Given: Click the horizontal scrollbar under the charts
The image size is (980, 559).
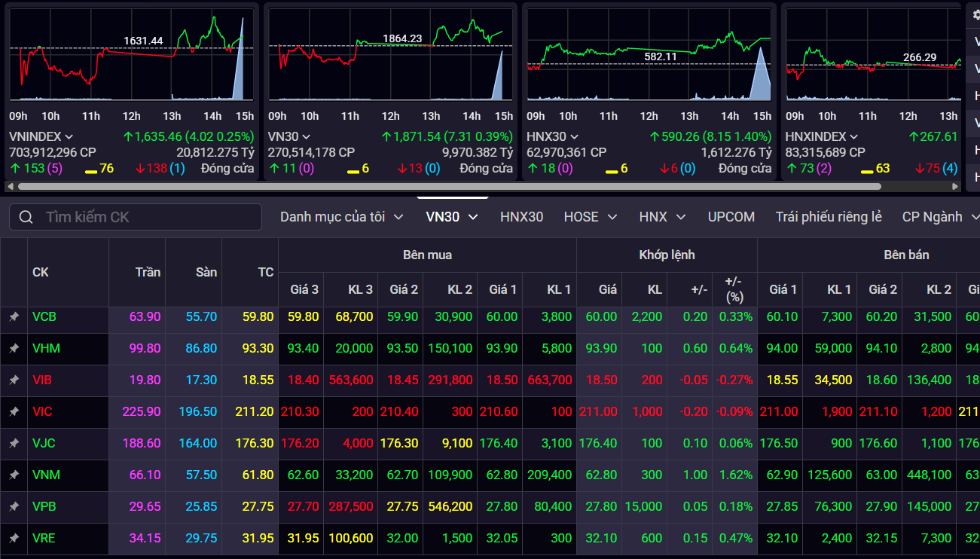Looking at the screenshot, I should coord(444,186).
